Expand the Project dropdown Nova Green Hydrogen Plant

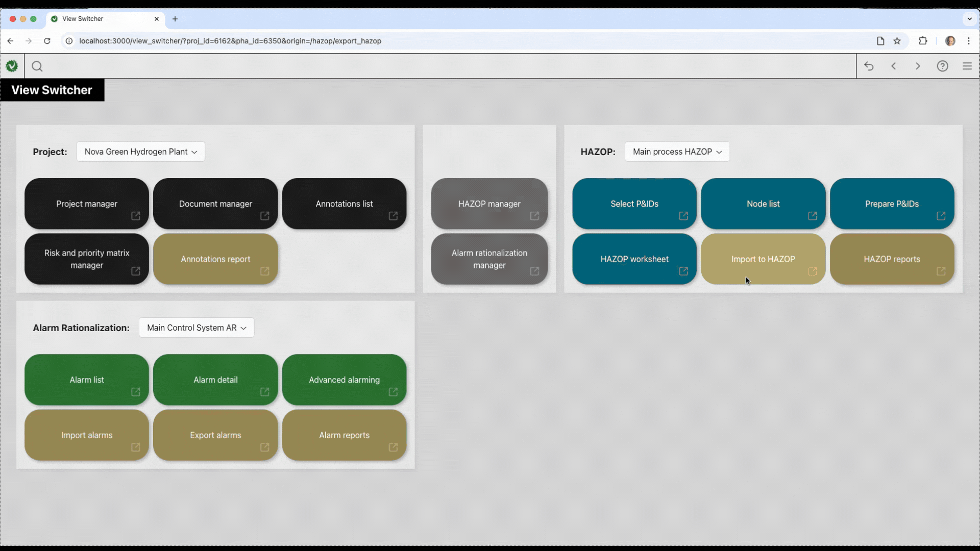tap(140, 152)
